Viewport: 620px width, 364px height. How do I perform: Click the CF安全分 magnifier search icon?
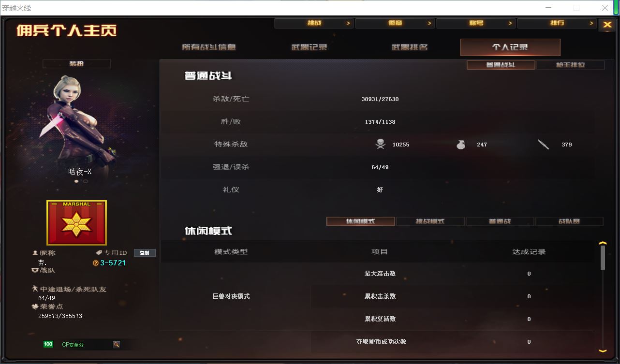point(116,344)
